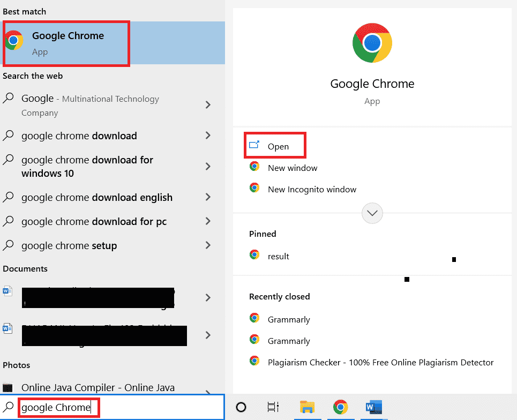Open Microsoft Word from the taskbar
The height and width of the screenshot is (420, 517).
[x=373, y=407]
